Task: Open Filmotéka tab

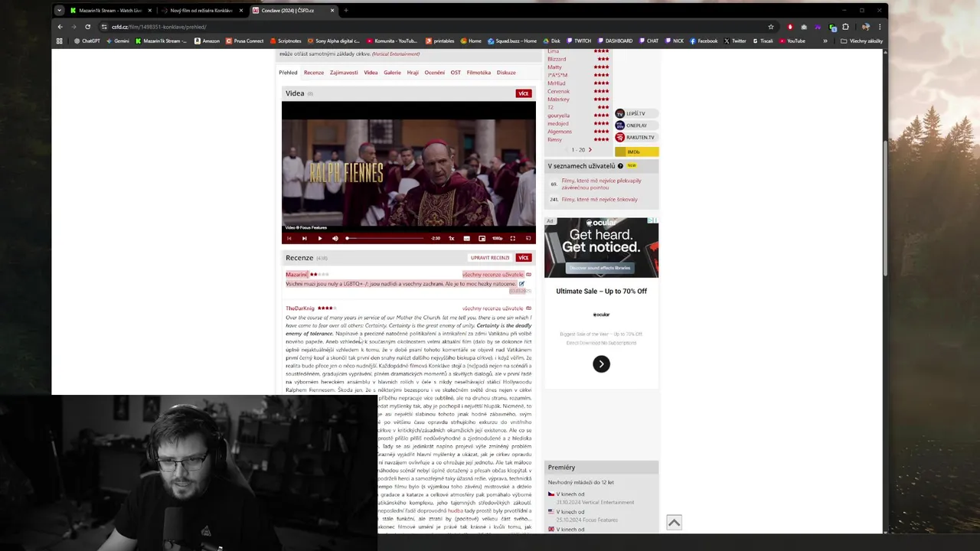Action: 479,73
